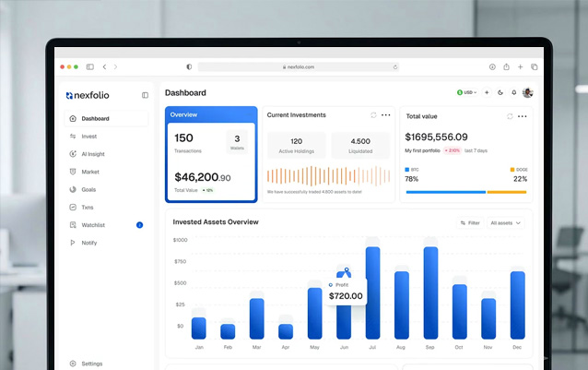Click the 2.10% change badge
588x370 pixels.
pos(453,150)
